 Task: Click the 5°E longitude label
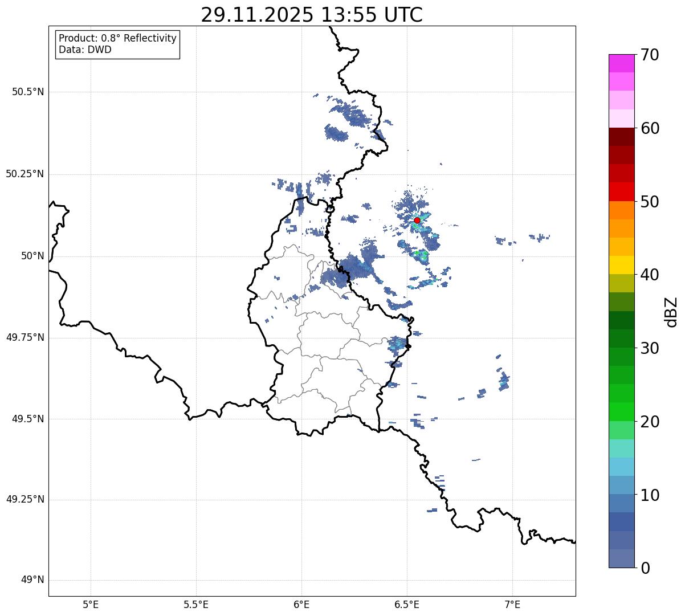click(x=91, y=604)
